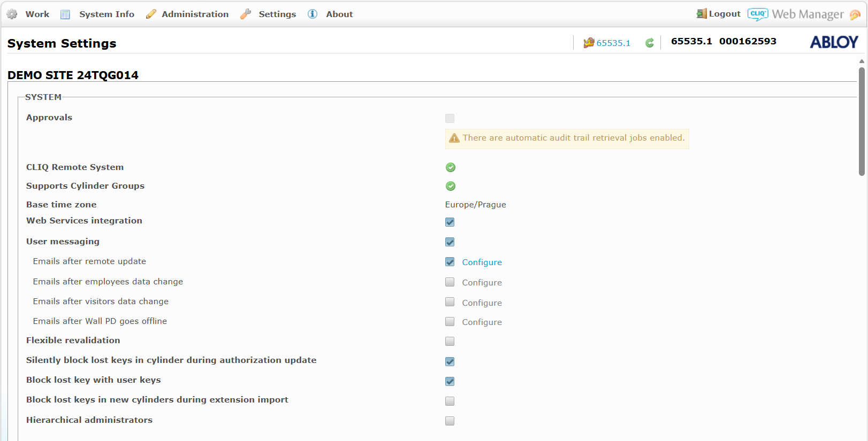
Task: Open the Work menu
Action: 37,14
